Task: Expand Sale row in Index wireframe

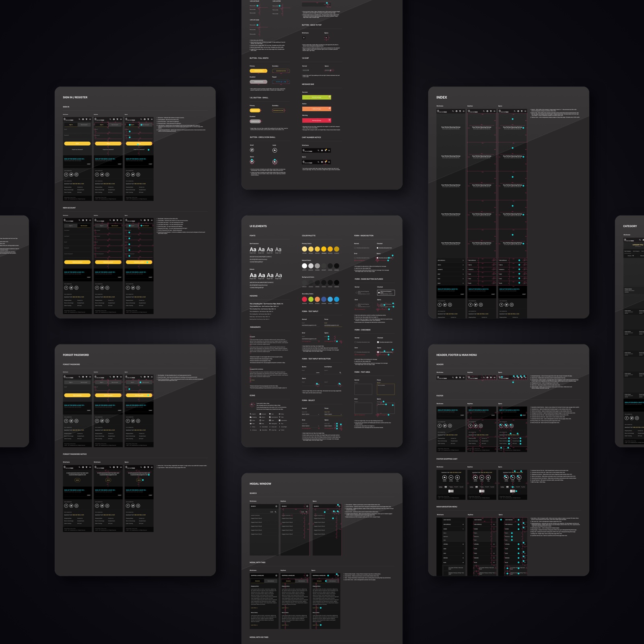Action: coord(451,279)
